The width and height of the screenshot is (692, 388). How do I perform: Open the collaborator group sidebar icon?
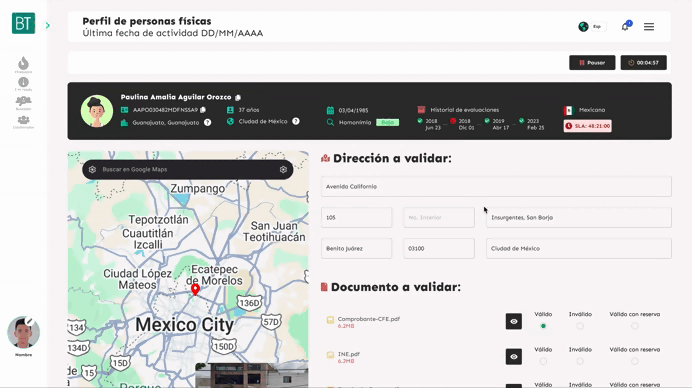point(23,120)
